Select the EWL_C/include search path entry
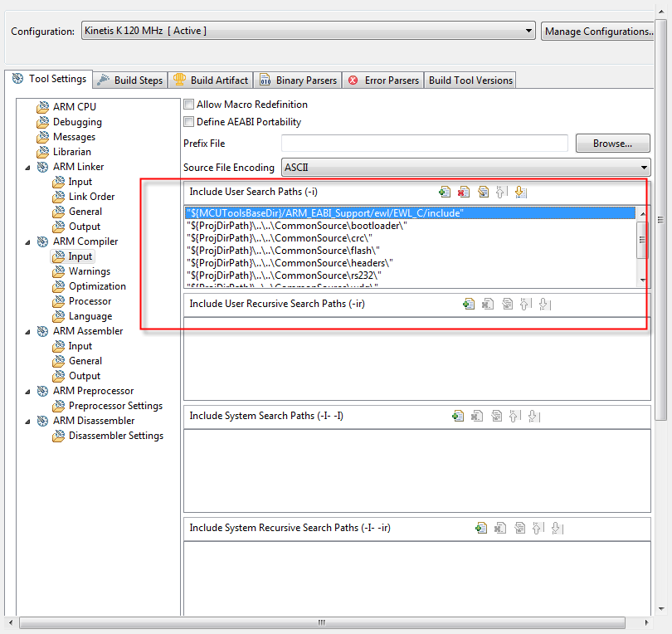 [x=411, y=213]
